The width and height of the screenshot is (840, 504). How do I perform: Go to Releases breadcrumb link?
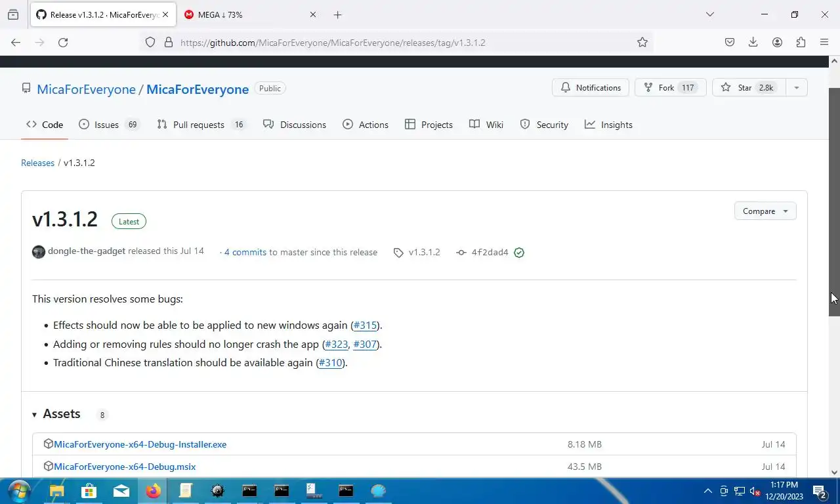point(37,163)
